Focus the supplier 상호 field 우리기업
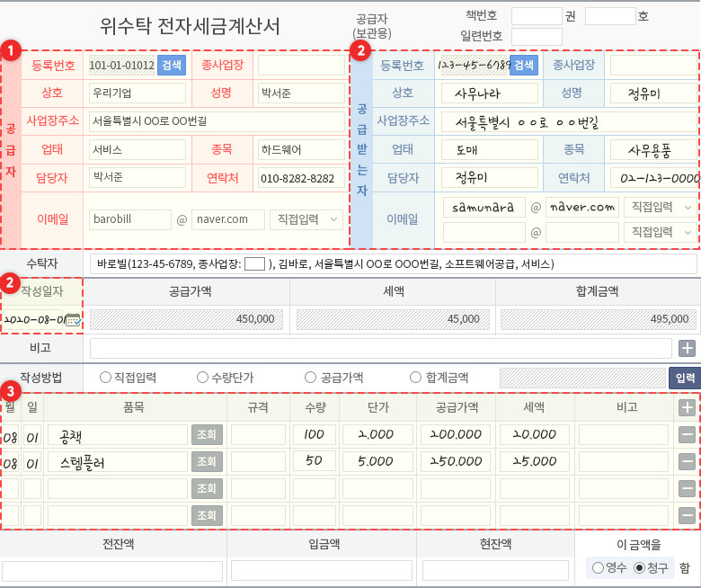The height and width of the screenshot is (588, 701). (x=138, y=93)
